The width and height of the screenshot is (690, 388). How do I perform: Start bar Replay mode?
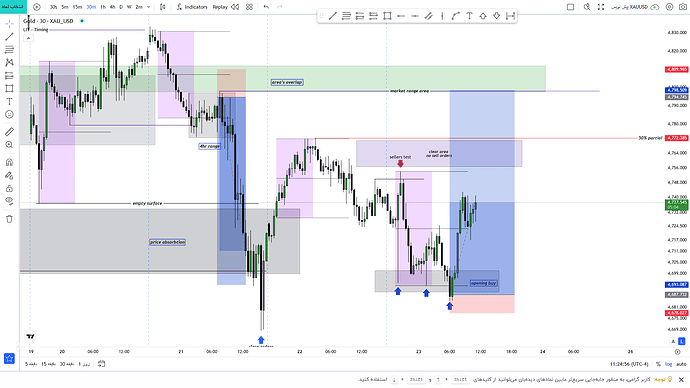pos(226,7)
